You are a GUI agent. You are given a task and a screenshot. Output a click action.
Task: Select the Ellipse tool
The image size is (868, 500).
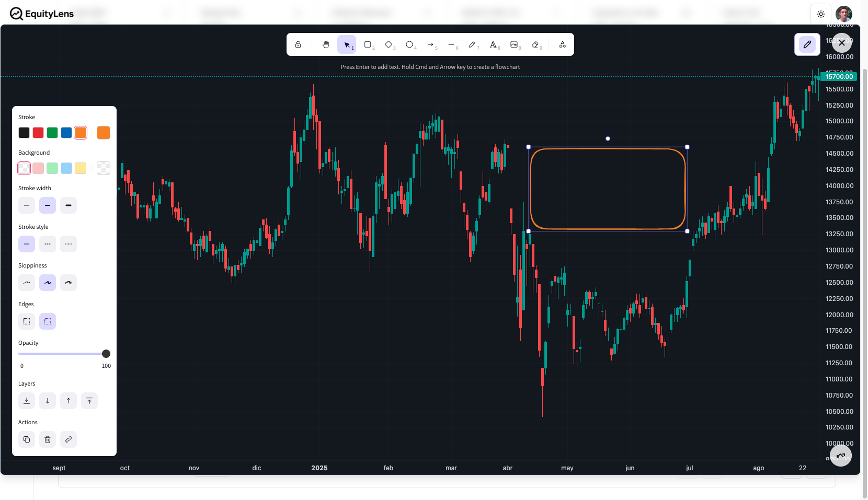[x=409, y=45]
